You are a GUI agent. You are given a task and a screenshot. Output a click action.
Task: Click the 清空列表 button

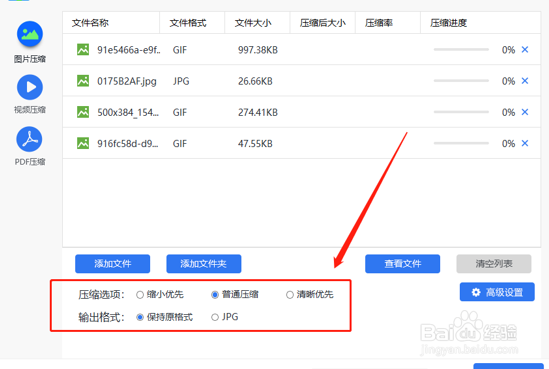click(494, 264)
